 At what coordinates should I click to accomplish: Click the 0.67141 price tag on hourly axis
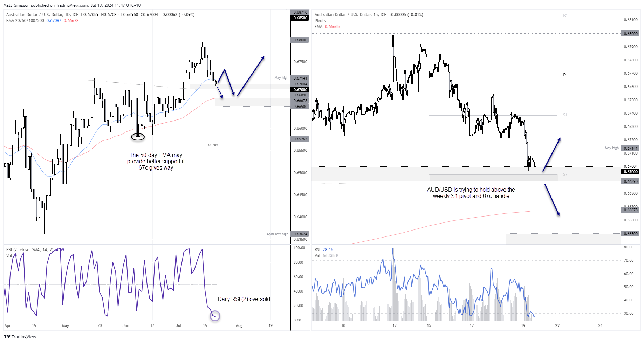(x=631, y=148)
